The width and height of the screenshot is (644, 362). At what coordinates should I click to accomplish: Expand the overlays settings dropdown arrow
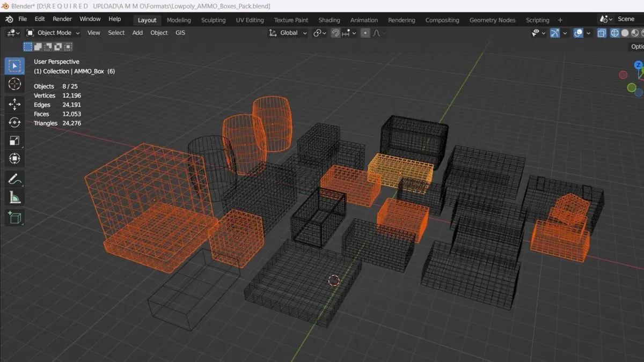tap(588, 33)
